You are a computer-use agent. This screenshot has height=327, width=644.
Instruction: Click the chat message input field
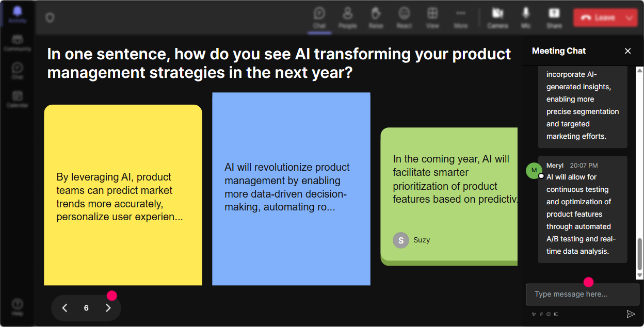pos(582,295)
